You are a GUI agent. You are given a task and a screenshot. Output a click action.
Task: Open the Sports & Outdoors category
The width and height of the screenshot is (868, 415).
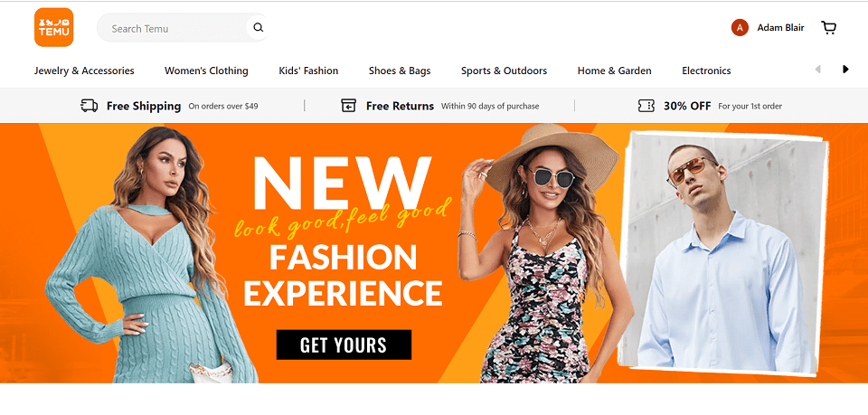[504, 71]
